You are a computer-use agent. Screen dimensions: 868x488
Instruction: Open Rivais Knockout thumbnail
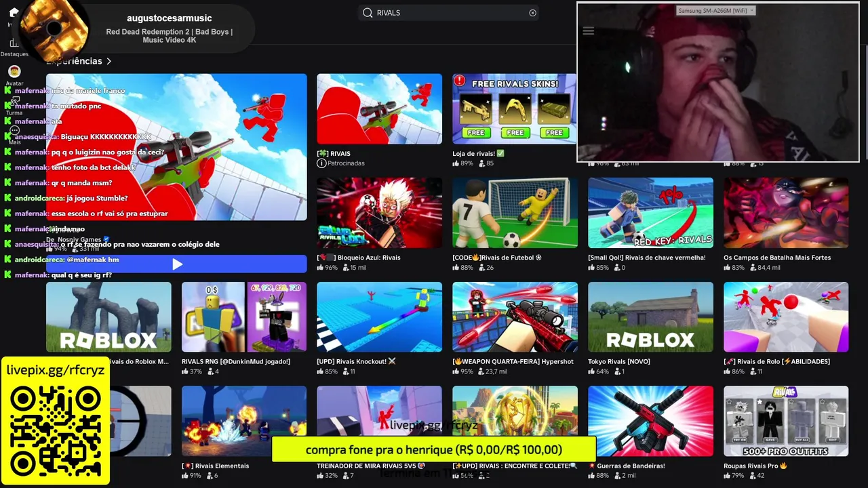[379, 317]
